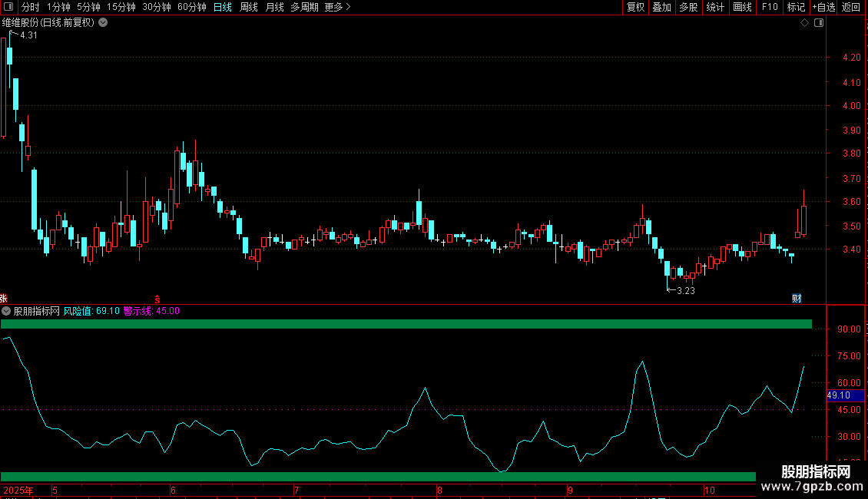Open the 叠加 overlay tool
Screen dimensions: 868x499
coord(661,7)
